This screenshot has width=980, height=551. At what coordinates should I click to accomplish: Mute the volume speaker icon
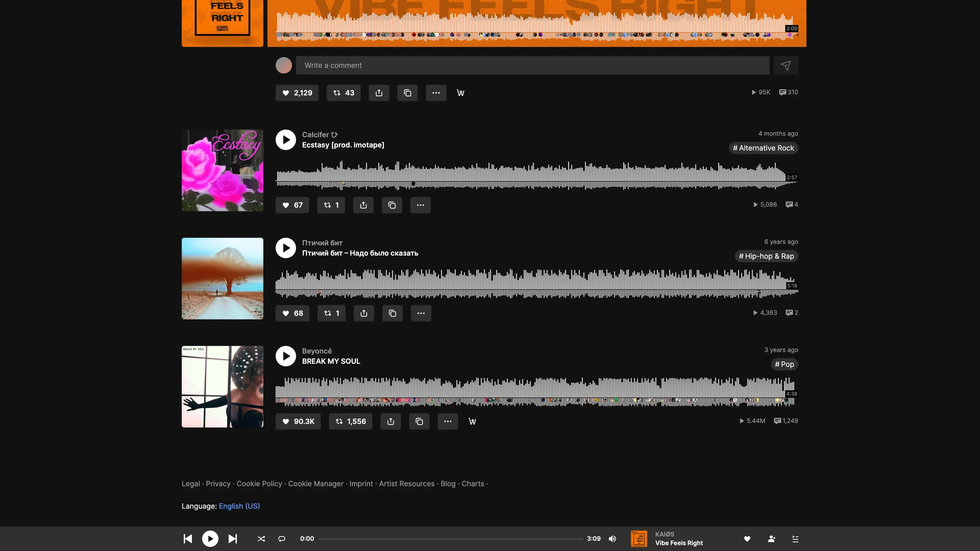[612, 539]
